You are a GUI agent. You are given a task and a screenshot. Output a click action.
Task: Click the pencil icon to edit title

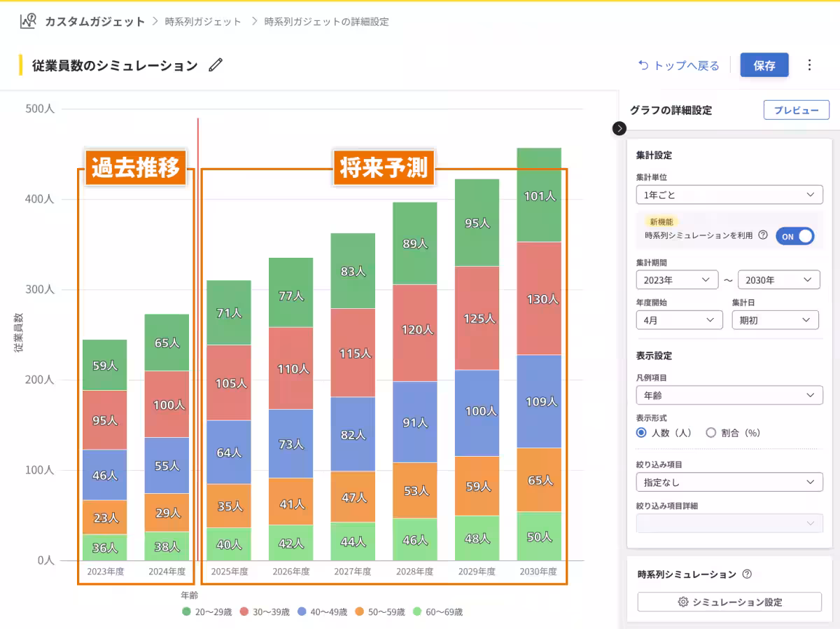point(216,65)
